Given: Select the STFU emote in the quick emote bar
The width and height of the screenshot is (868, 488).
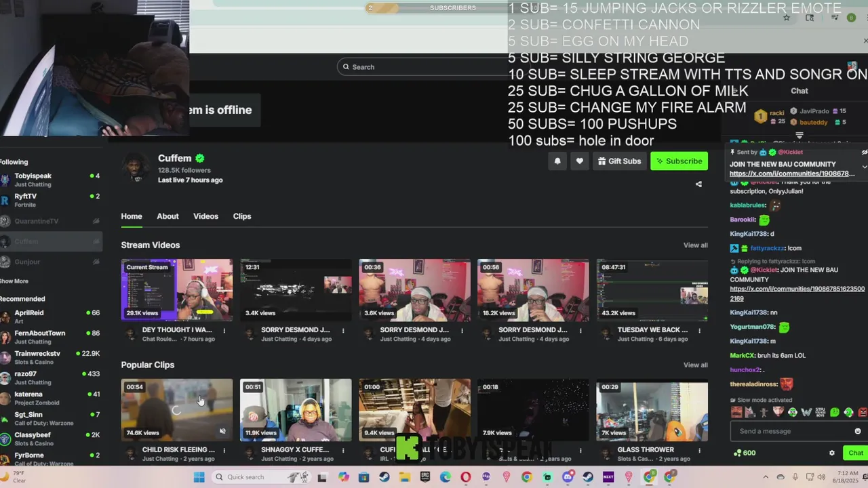Looking at the screenshot, I should (821, 412).
